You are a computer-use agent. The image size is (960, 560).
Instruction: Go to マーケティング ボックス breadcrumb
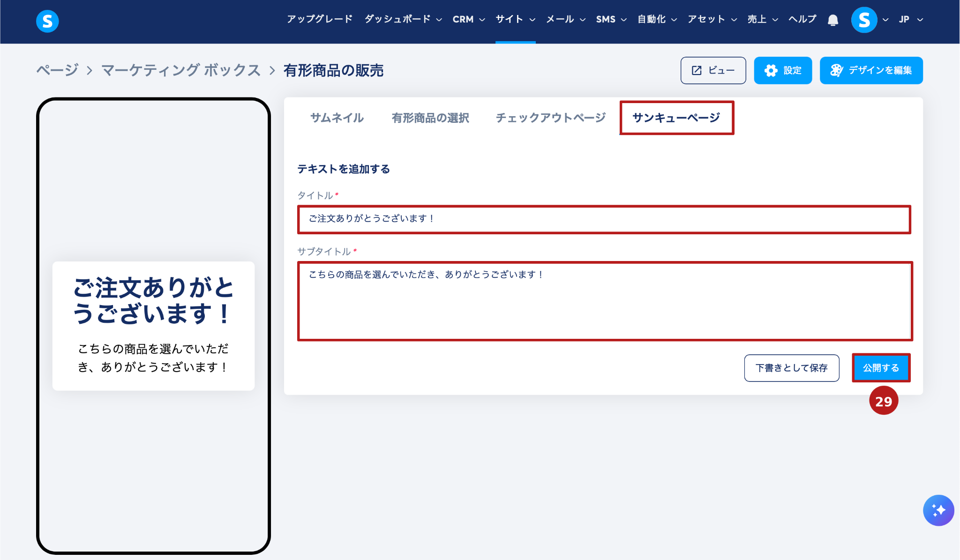tap(181, 70)
